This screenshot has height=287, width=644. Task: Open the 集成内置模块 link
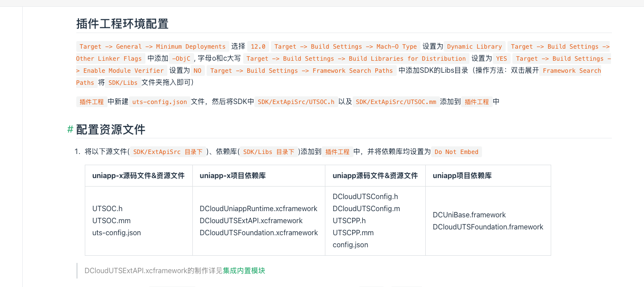[244, 270]
